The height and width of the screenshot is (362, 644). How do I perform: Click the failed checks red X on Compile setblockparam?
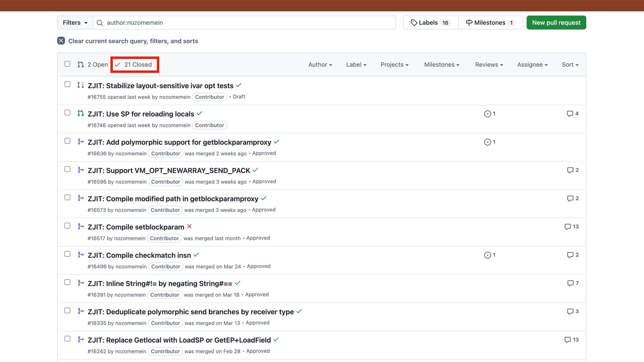190,227
